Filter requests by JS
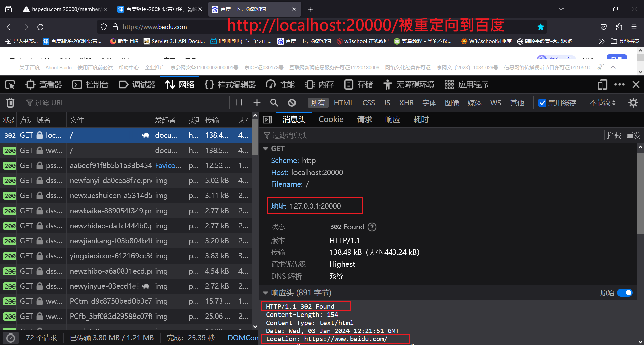 pyautogui.click(x=387, y=103)
